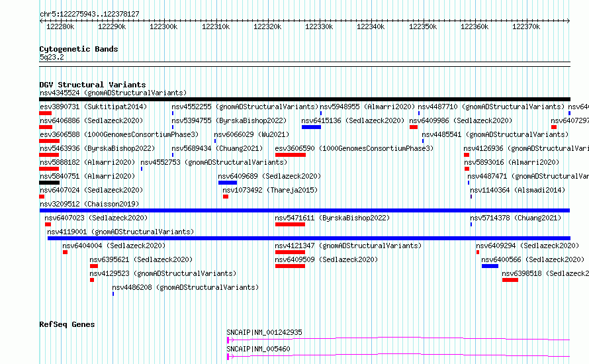
Task: Select nsv5888182 Almarri2020 label
Action: (x=87, y=162)
